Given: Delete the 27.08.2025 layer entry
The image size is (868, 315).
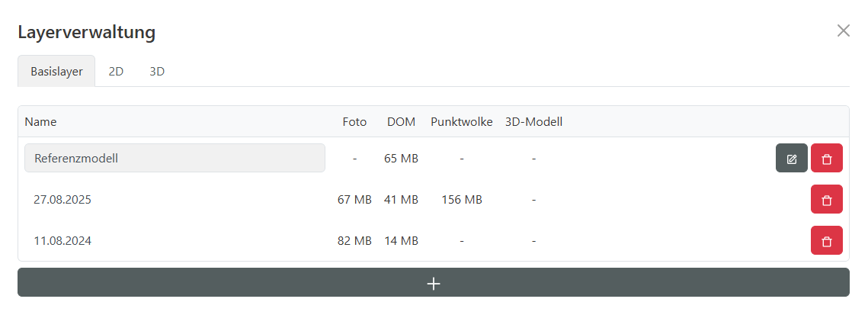Looking at the screenshot, I should (x=827, y=200).
